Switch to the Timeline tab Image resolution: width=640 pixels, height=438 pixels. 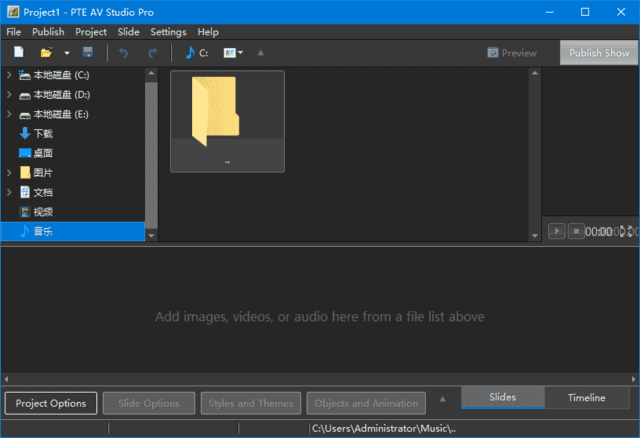[x=586, y=398]
